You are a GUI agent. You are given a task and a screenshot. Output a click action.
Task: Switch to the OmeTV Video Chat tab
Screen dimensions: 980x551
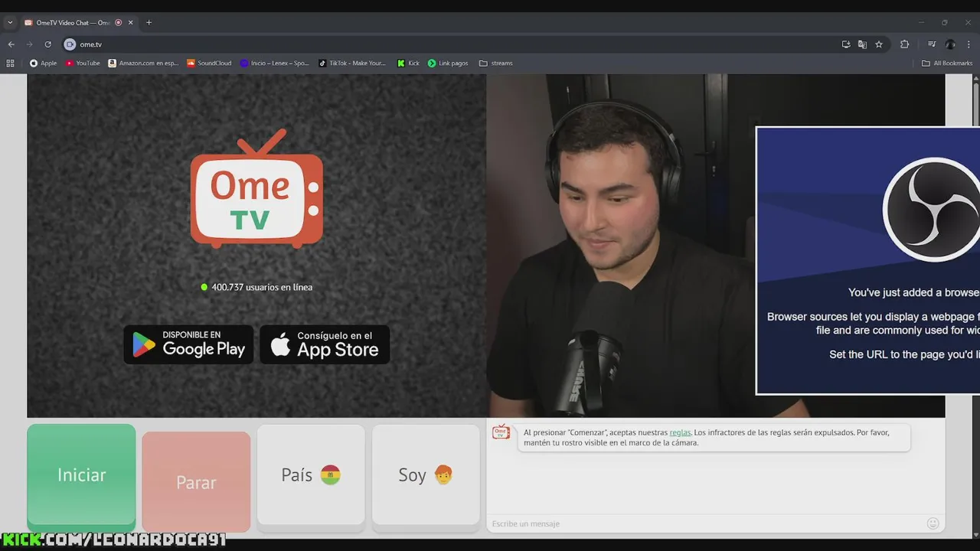coord(73,23)
